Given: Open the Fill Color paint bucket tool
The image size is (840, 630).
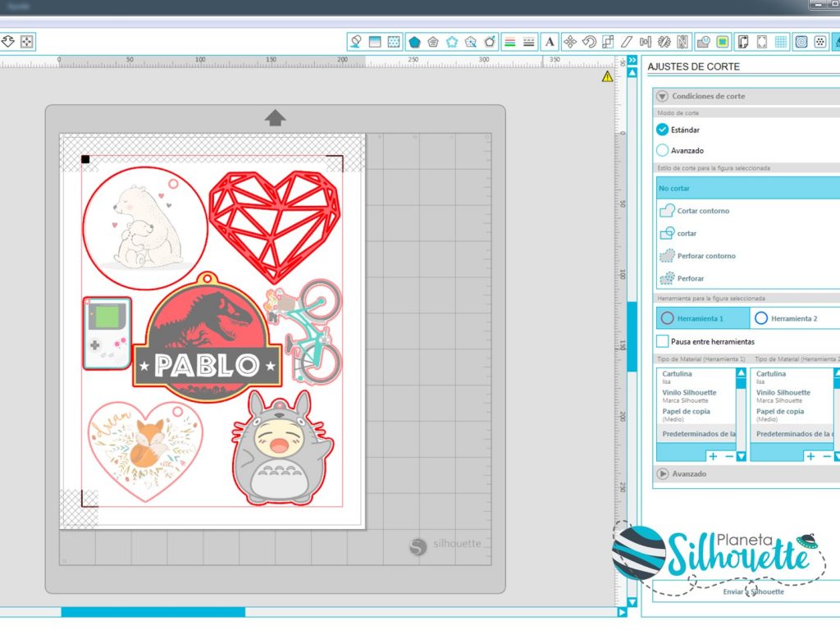Looking at the screenshot, I should (x=356, y=42).
